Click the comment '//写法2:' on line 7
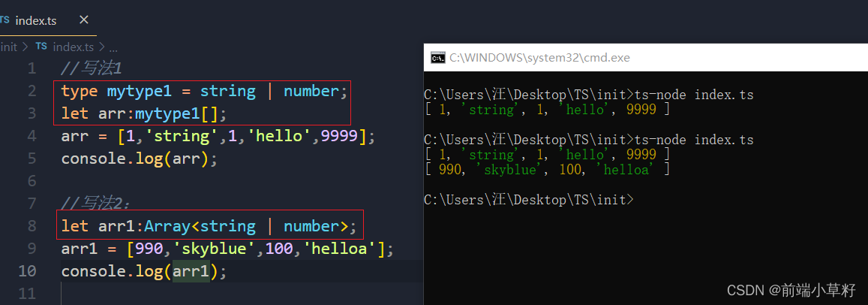Viewport: 868px width, 305px height. (96, 204)
